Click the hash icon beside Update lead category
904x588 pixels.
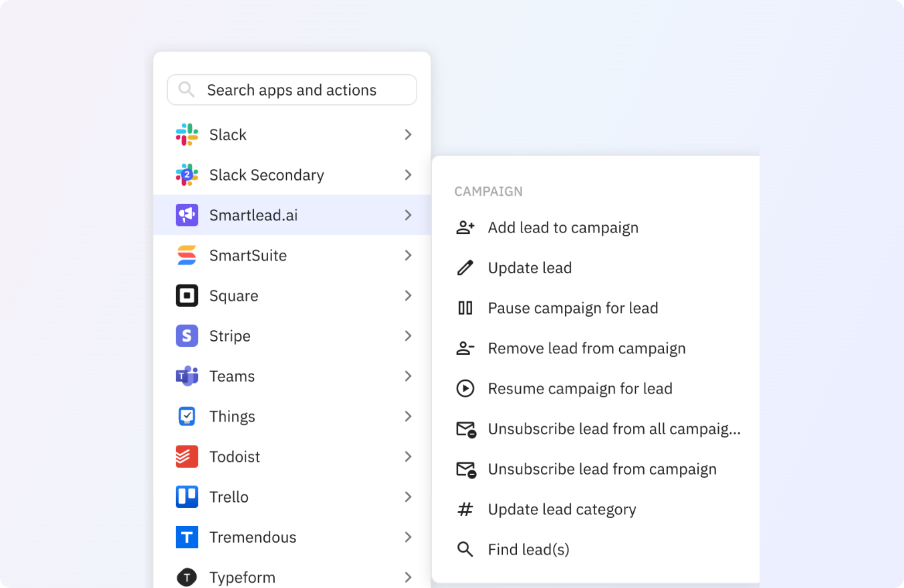(465, 509)
